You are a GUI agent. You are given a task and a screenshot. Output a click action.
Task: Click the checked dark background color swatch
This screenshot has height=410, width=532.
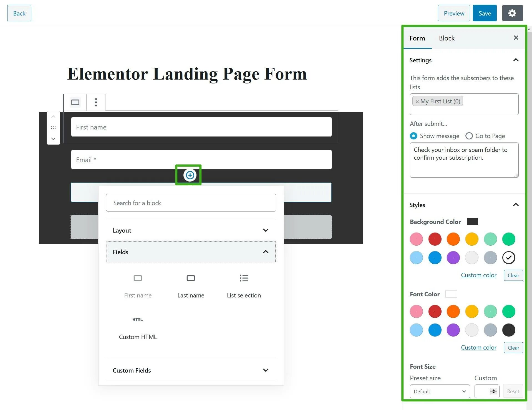pos(509,258)
